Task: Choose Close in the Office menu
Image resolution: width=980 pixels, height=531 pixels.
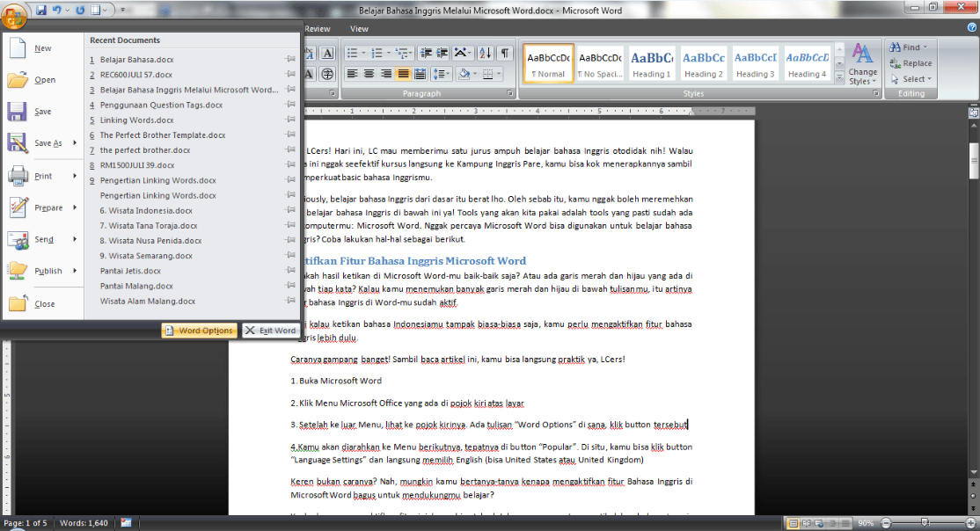Action: pyautogui.click(x=42, y=303)
